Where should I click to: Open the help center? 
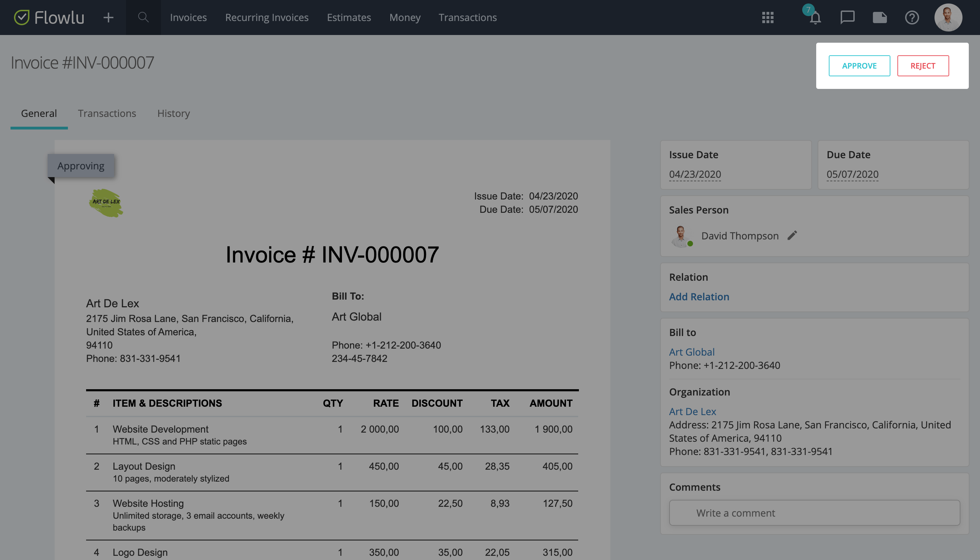pos(912,17)
